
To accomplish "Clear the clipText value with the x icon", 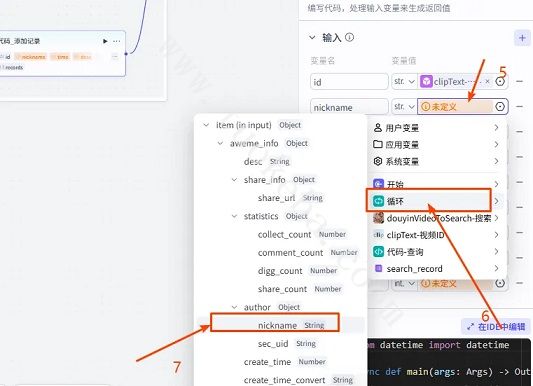I will [487, 81].
